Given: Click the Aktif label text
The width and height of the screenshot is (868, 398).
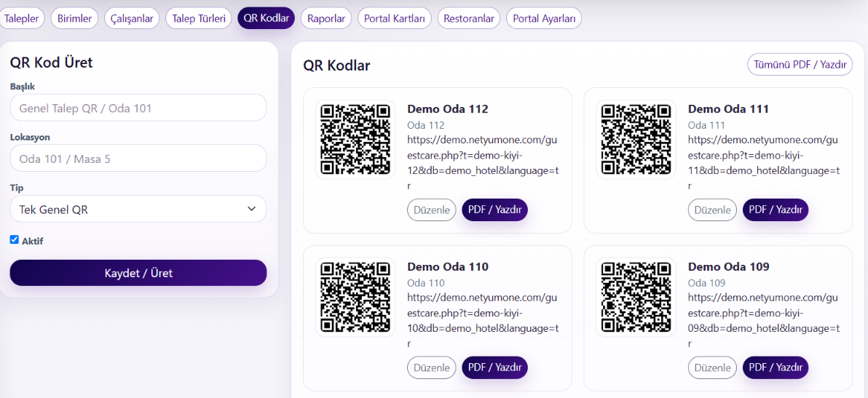Looking at the screenshot, I should 33,241.
